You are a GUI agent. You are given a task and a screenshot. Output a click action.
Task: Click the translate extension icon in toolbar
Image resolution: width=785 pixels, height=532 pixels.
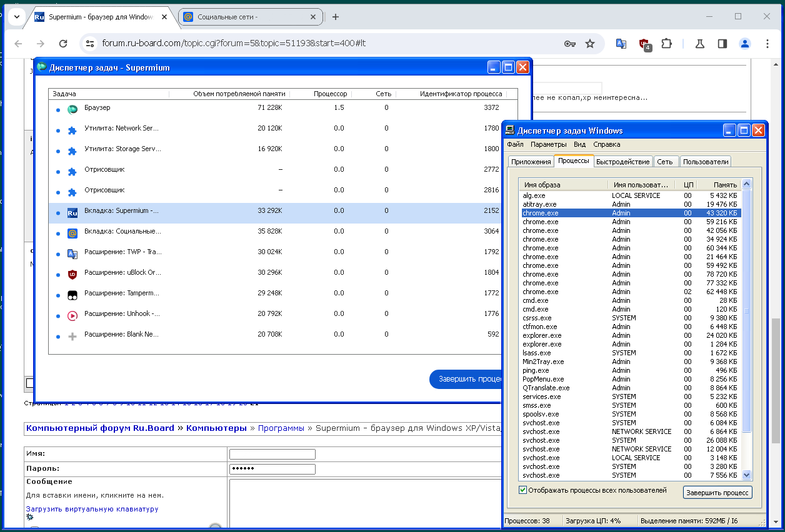click(621, 44)
